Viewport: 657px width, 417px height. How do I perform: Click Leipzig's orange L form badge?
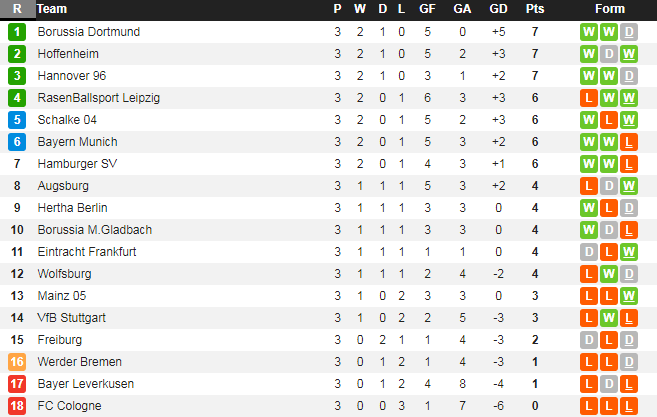tap(589, 98)
